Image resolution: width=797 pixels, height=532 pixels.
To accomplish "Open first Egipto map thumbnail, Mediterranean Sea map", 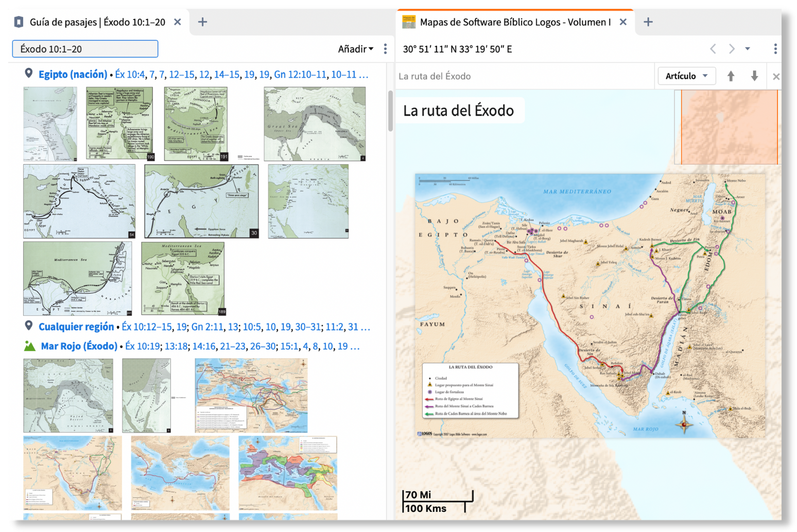I will tap(50, 124).
